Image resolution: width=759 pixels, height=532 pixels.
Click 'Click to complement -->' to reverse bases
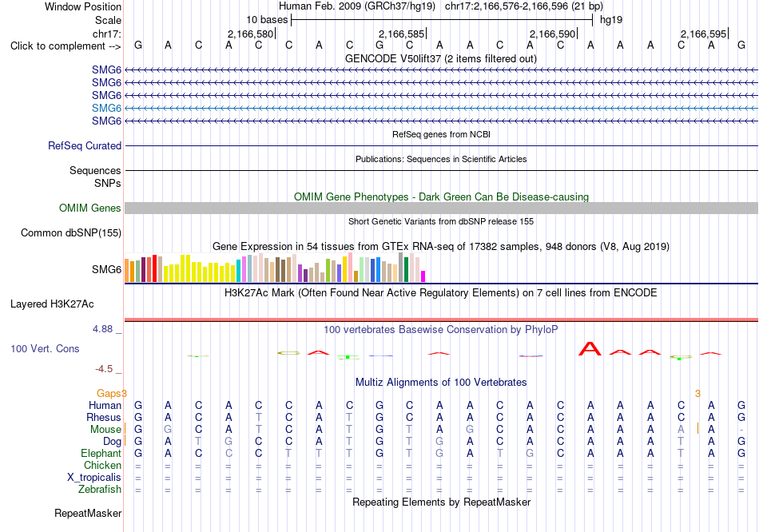[66, 46]
